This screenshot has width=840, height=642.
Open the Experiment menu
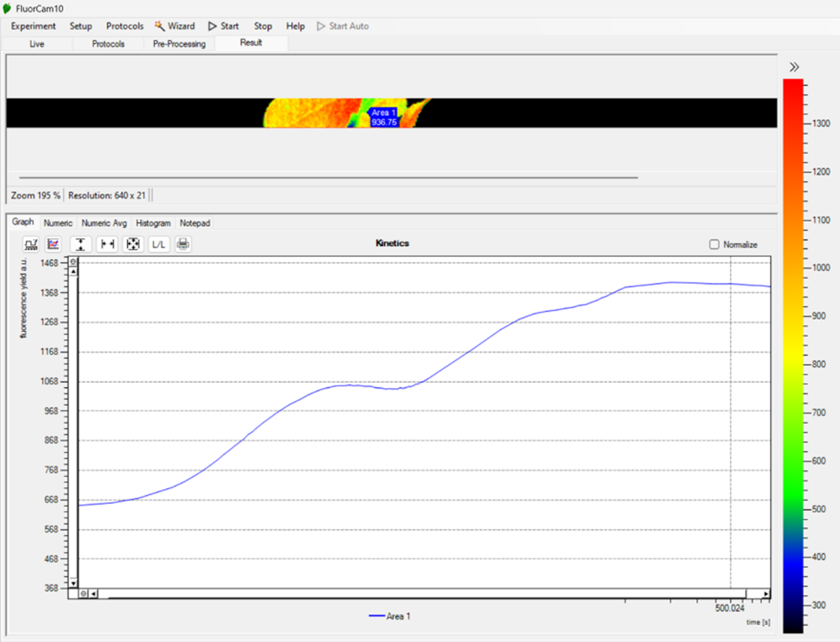(x=33, y=26)
